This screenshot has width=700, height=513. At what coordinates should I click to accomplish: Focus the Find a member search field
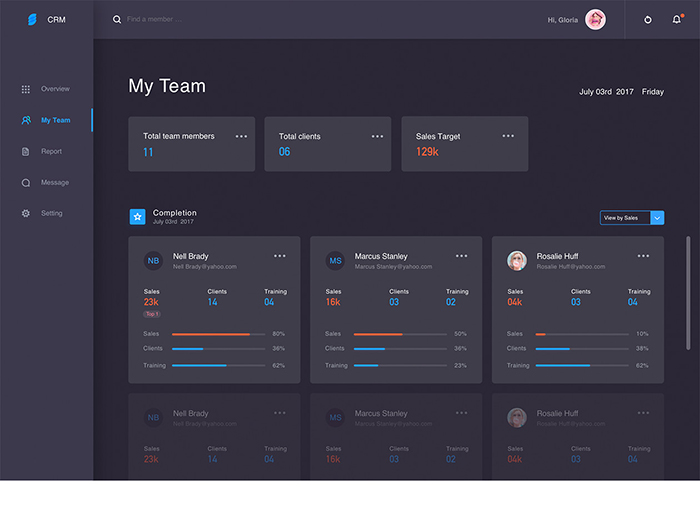pyautogui.click(x=154, y=19)
